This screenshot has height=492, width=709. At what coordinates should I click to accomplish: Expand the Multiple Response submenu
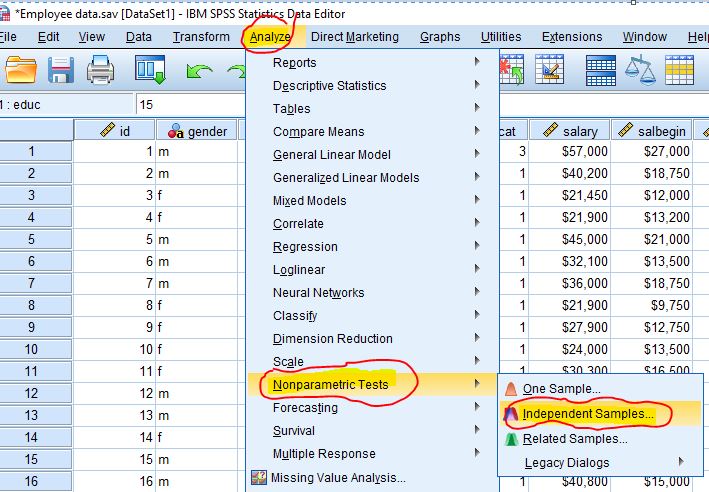(x=373, y=454)
